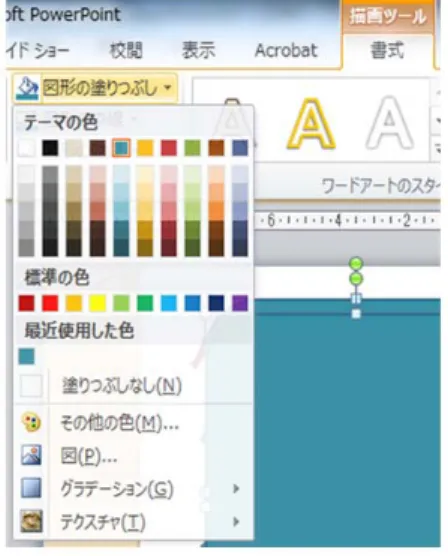Click the topmost green rotation handle
The width and height of the screenshot is (448, 556).
point(356,264)
